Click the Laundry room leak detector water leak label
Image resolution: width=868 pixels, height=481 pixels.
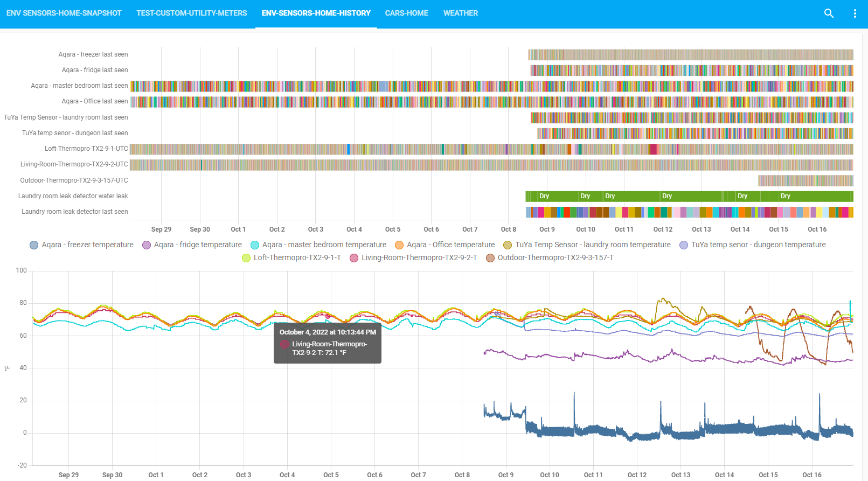(x=73, y=196)
